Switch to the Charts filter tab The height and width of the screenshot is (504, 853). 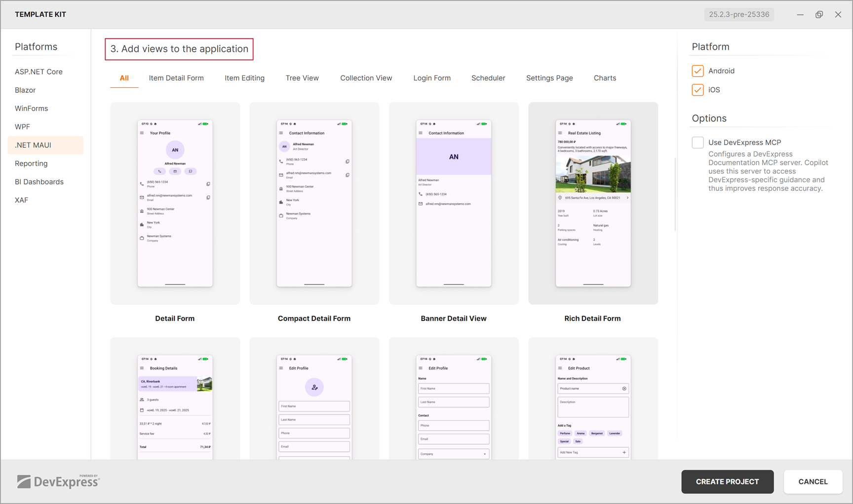605,78
